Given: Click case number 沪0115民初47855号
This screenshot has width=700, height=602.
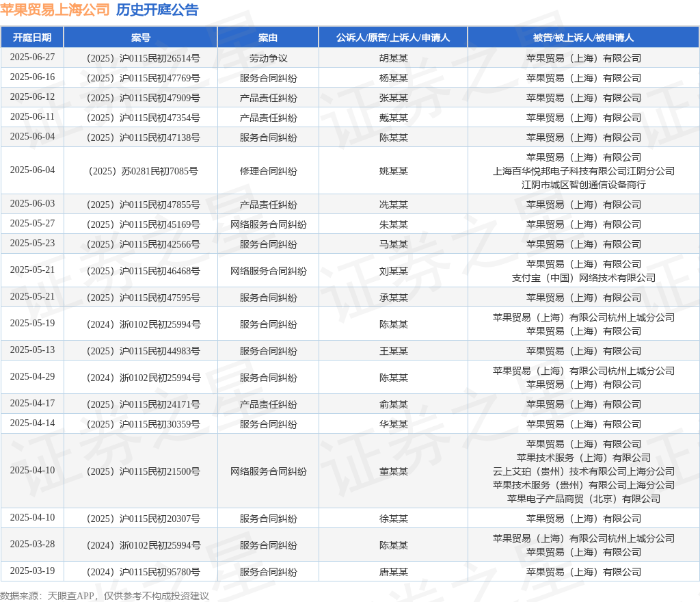Looking at the screenshot, I should (160, 205).
